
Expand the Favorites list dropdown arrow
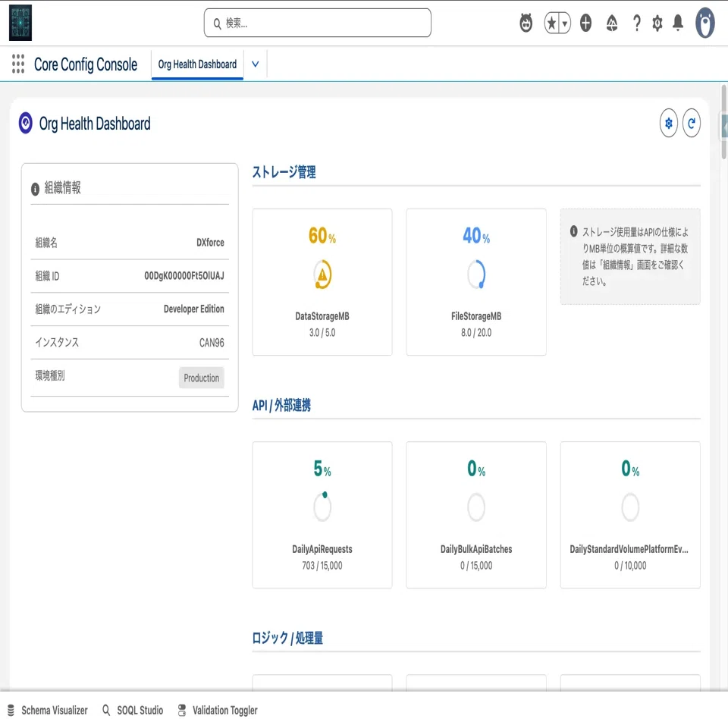point(564,23)
